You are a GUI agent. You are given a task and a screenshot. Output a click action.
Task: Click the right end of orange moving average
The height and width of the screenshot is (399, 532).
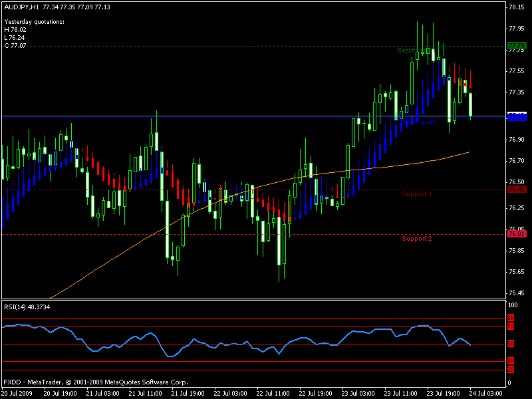coord(469,152)
